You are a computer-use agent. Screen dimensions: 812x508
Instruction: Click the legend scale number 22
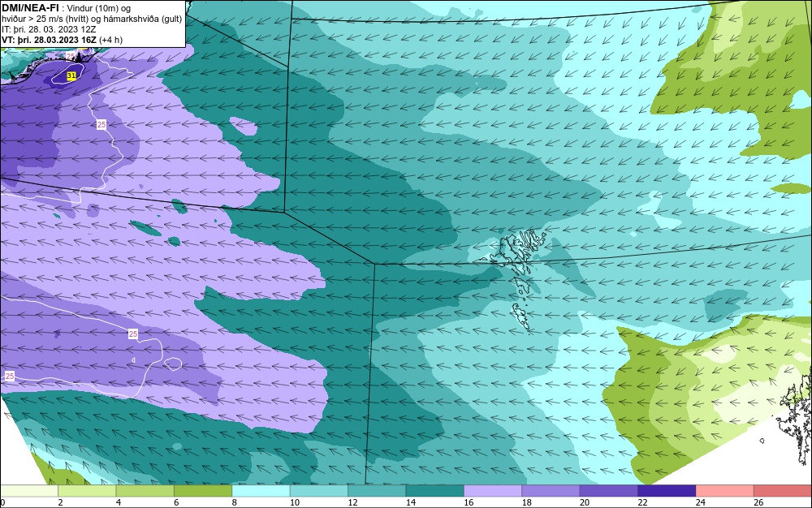[642, 502]
